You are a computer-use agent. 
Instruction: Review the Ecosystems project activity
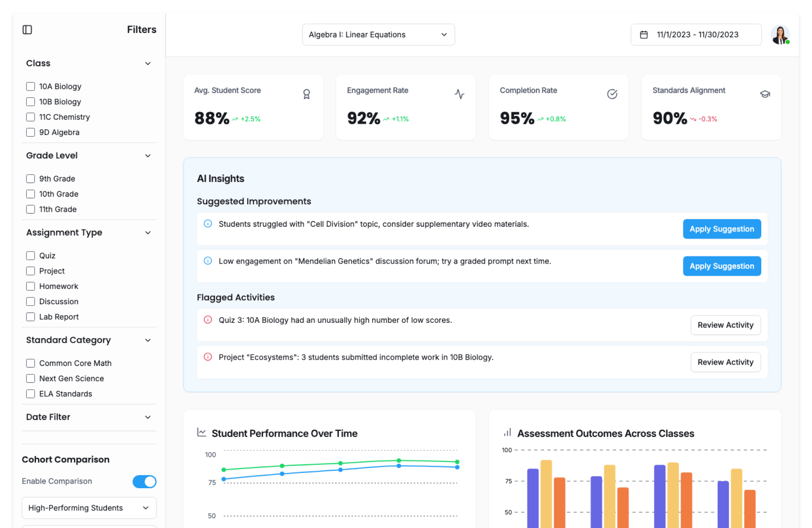click(725, 362)
